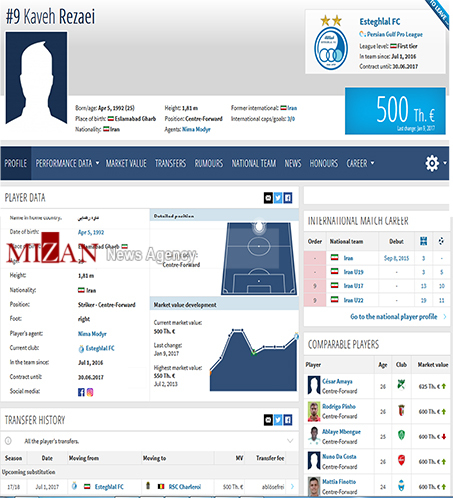Click the transfer info circle icon
This screenshot has height=498, width=453.
click(x=8, y=441)
